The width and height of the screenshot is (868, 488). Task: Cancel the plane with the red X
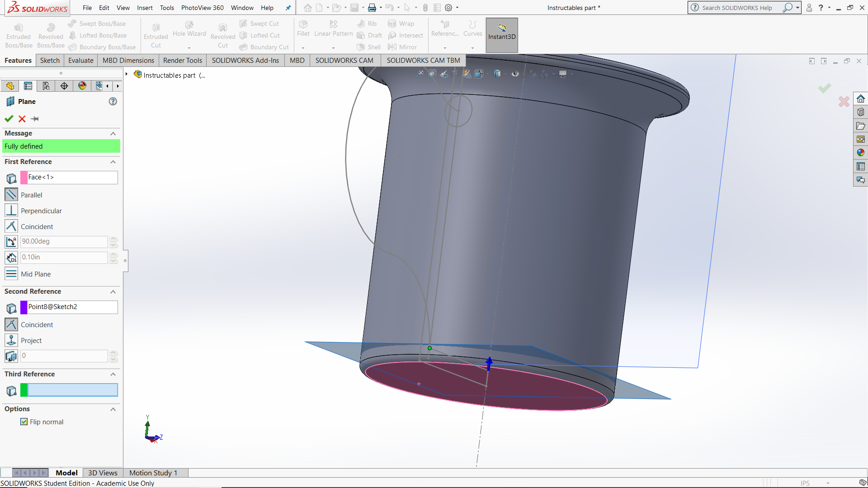(x=21, y=119)
